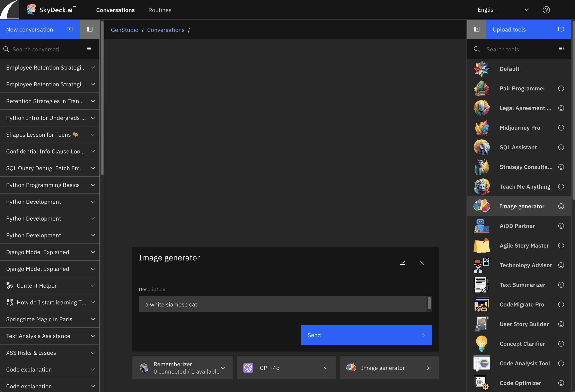Click the Send button

tap(366, 335)
